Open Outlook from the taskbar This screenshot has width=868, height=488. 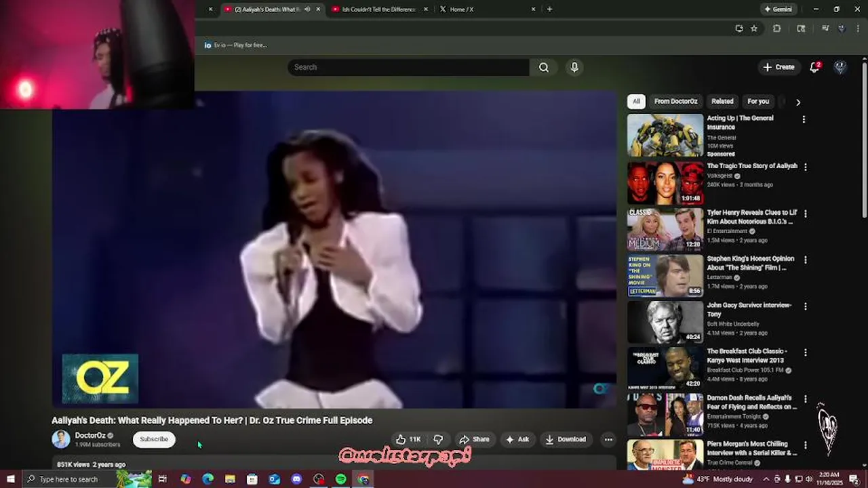click(274, 479)
